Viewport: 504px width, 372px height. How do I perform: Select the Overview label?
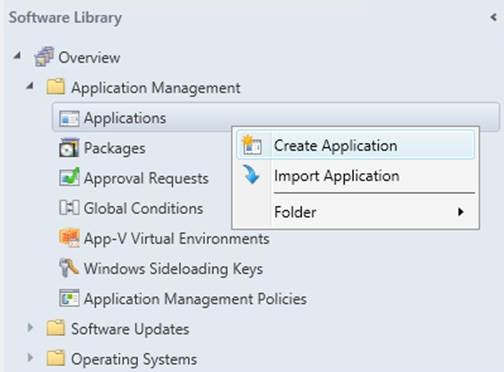(89, 58)
